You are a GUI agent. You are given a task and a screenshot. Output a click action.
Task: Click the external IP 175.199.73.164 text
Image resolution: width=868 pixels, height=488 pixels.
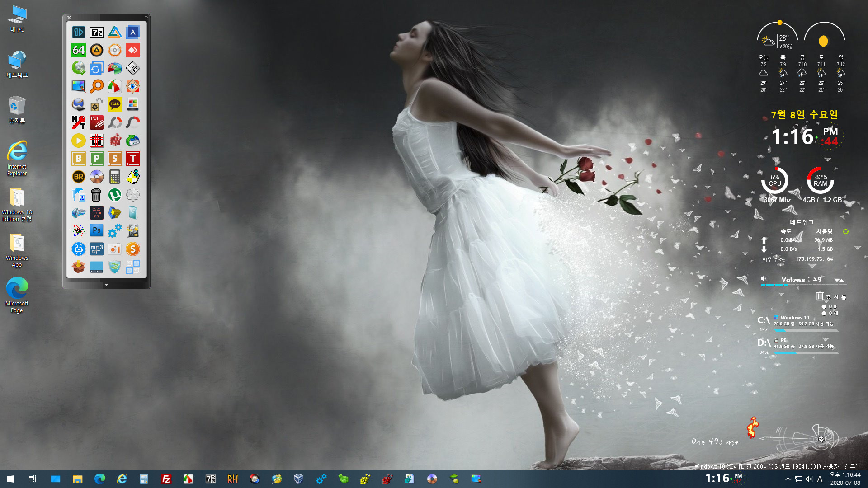click(x=814, y=259)
